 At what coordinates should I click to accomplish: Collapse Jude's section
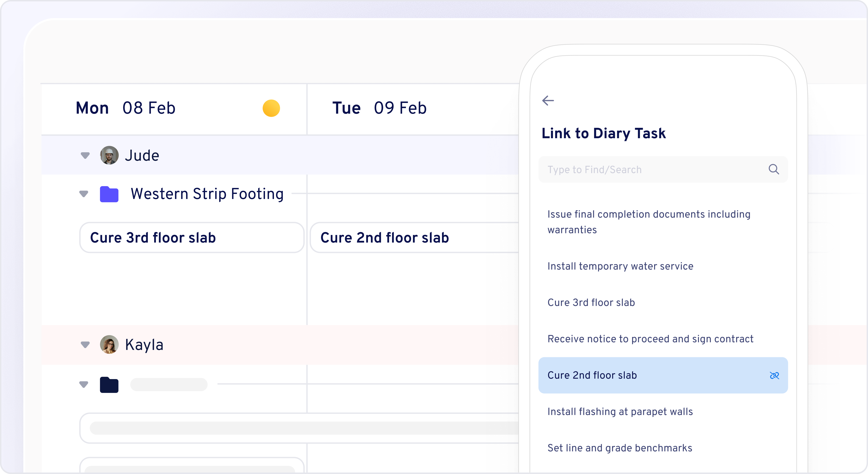[x=85, y=155]
